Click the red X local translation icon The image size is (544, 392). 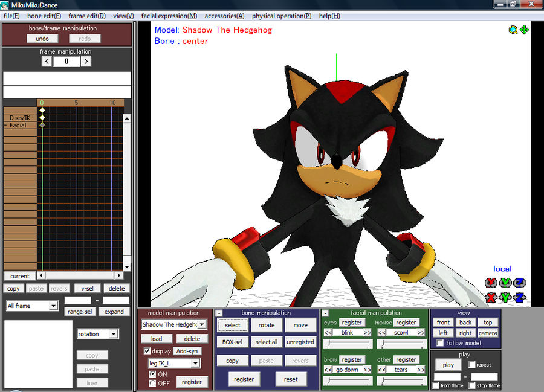(x=490, y=297)
